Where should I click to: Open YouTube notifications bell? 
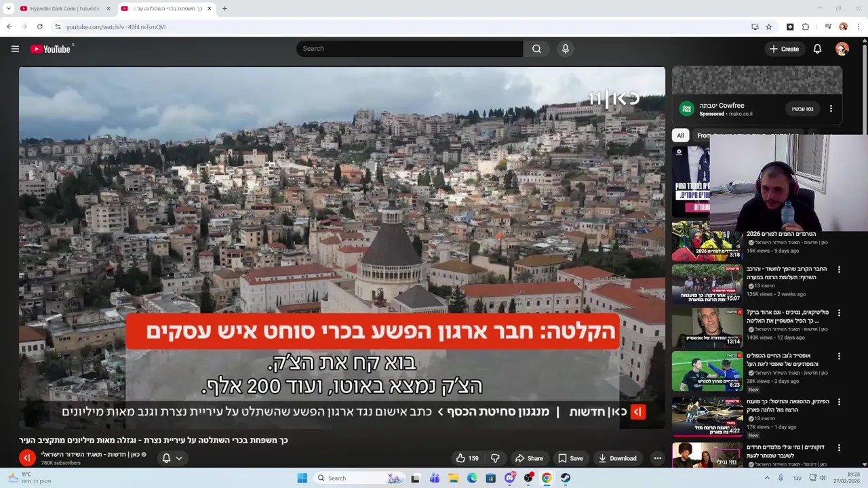coord(817,49)
